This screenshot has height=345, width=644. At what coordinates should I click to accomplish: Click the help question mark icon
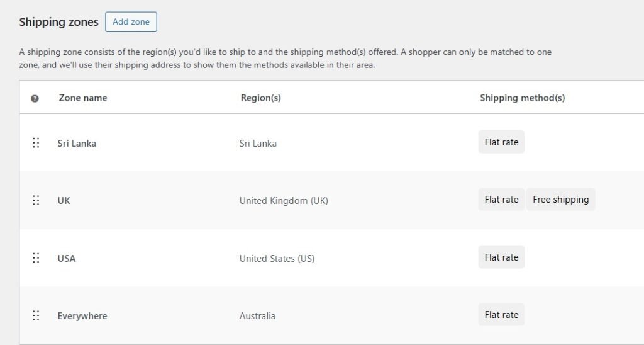[35, 98]
